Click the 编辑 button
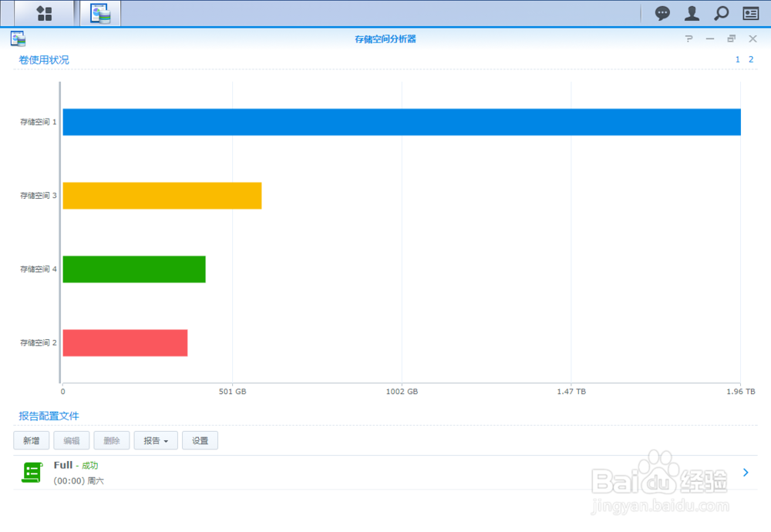This screenshot has width=771, height=532. tap(71, 440)
